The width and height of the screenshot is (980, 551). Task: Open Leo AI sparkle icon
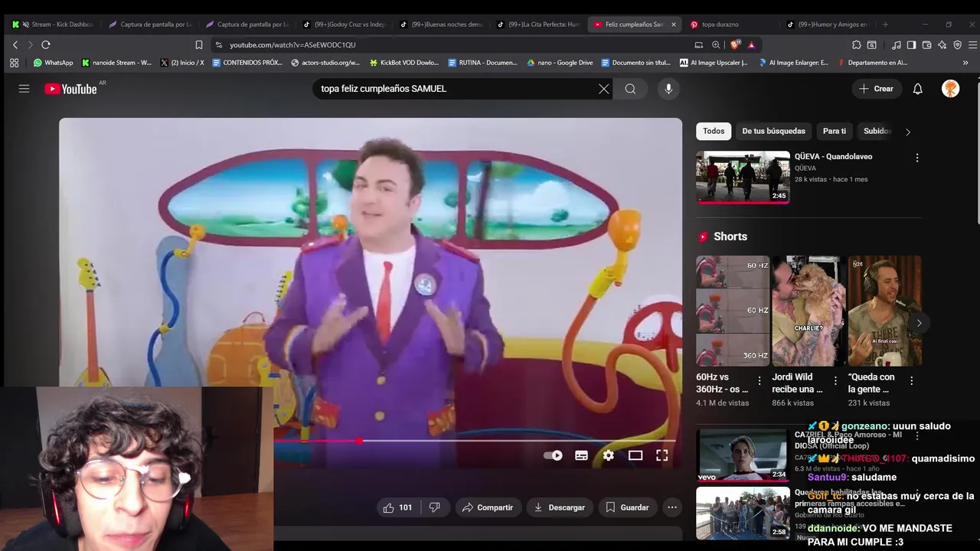pyautogui.click(x=942, y=45)
